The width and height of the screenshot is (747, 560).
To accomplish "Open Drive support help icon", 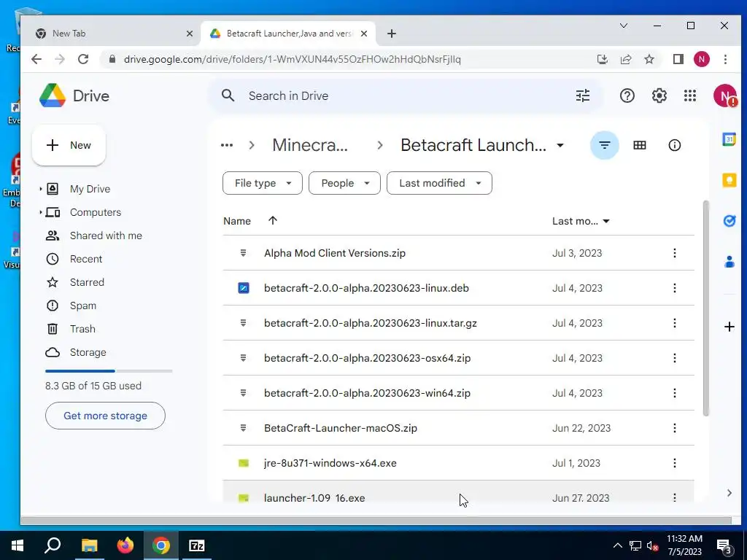I will pos(627,96).
